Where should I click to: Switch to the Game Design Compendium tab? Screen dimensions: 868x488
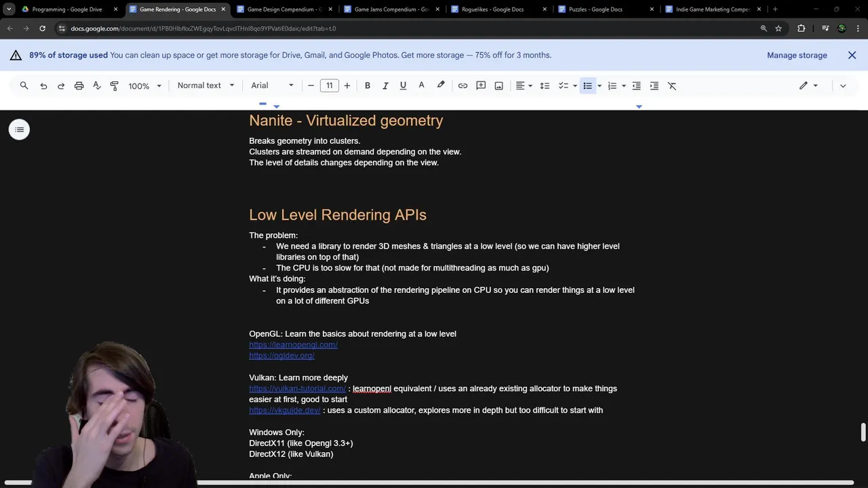point(283,9)
